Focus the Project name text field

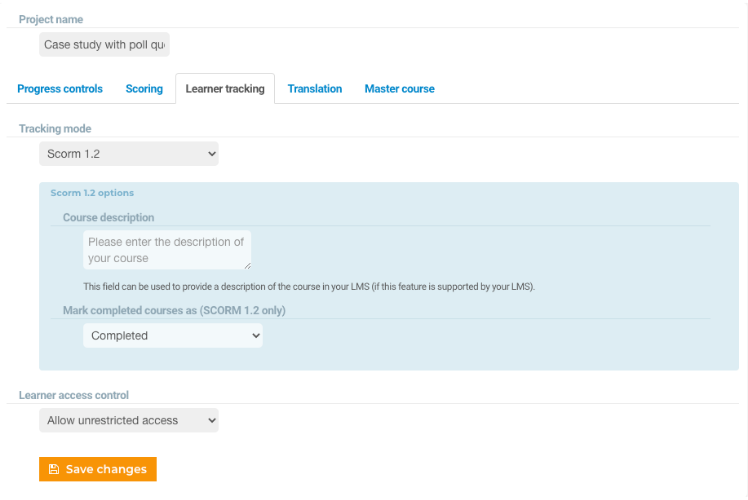[x=104, y=44]
